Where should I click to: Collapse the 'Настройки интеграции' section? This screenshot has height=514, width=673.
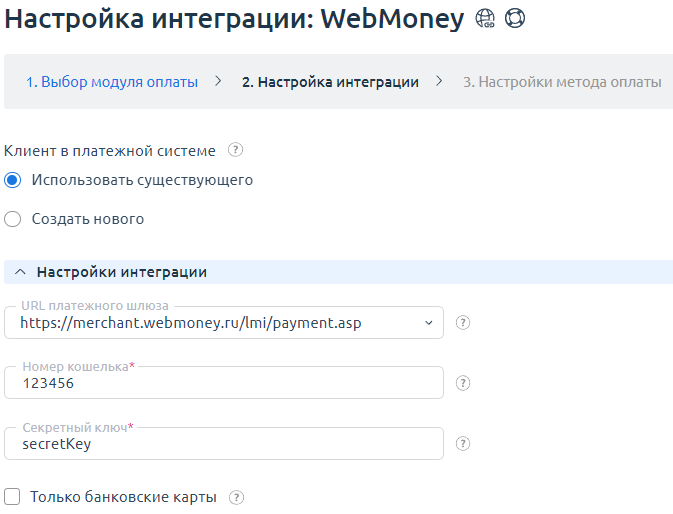(21, 272)
